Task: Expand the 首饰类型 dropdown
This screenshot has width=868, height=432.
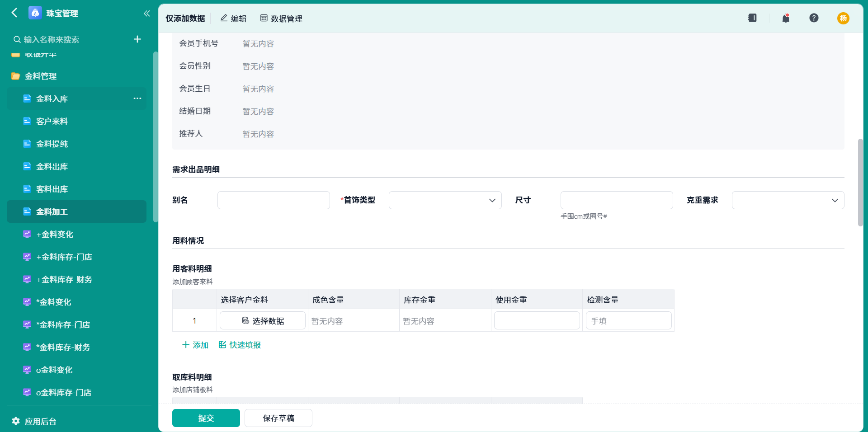Action: pos(445,200)
